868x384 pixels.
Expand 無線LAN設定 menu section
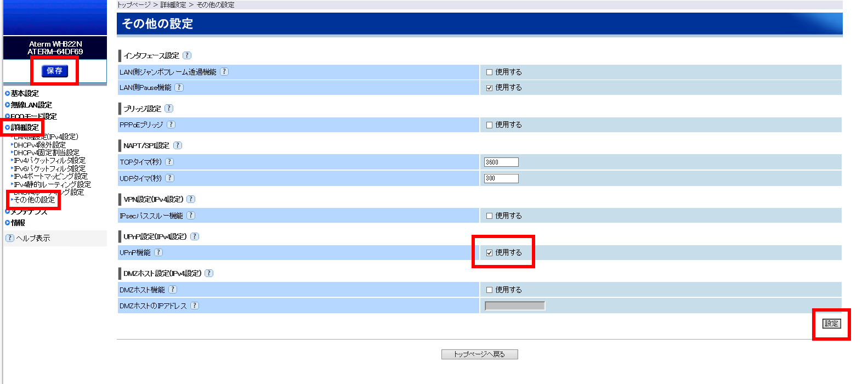(x=31, y=105)
